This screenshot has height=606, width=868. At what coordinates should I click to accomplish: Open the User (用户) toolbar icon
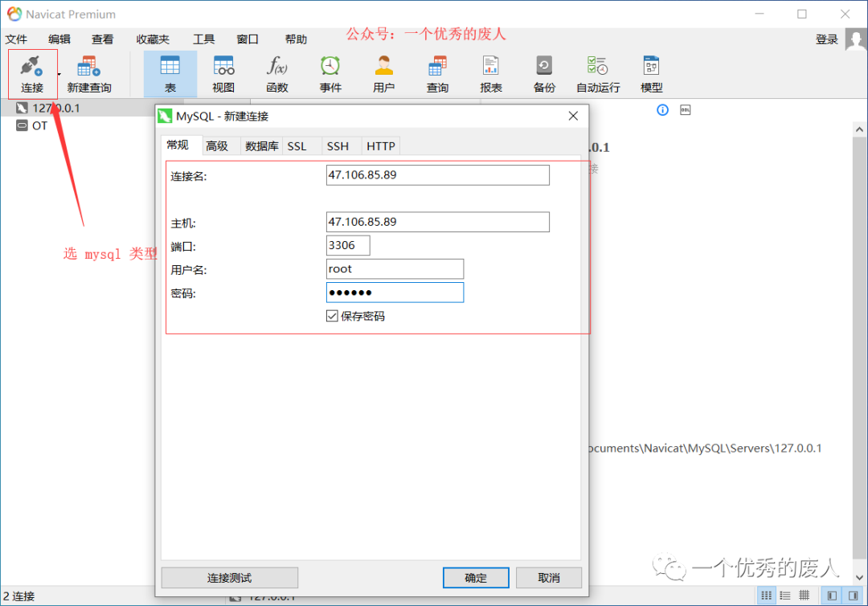click(383, 74)
